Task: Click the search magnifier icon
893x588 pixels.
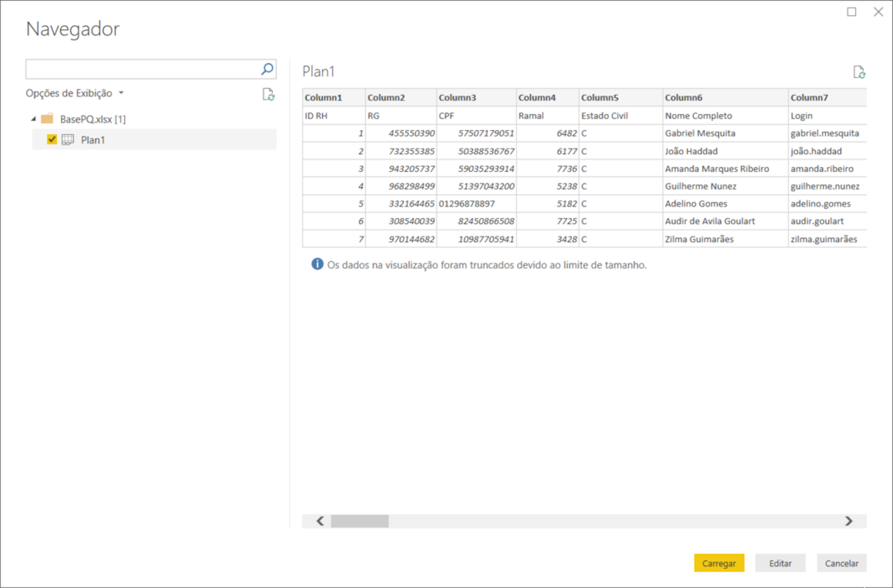Action: coord(267,69)
